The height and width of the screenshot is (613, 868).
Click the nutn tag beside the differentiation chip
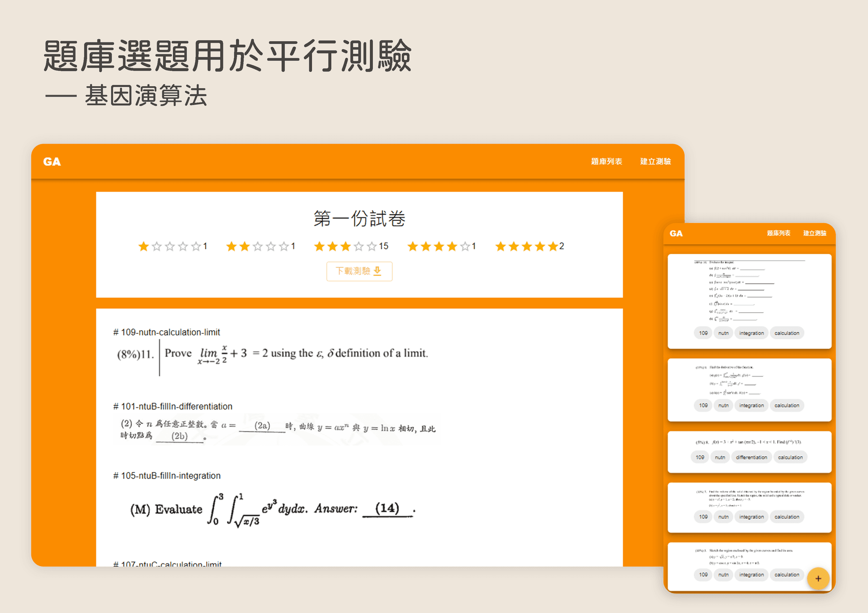coord(720,457)
